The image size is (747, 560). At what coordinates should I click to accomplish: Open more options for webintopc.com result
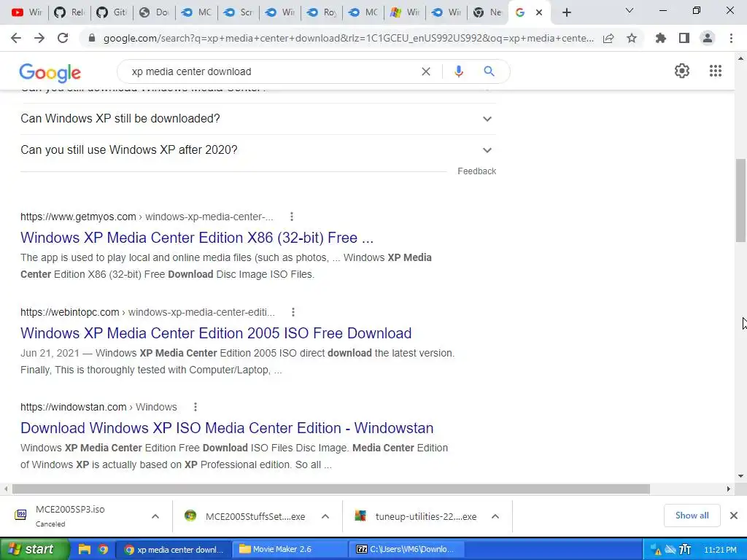coord(293,312)
